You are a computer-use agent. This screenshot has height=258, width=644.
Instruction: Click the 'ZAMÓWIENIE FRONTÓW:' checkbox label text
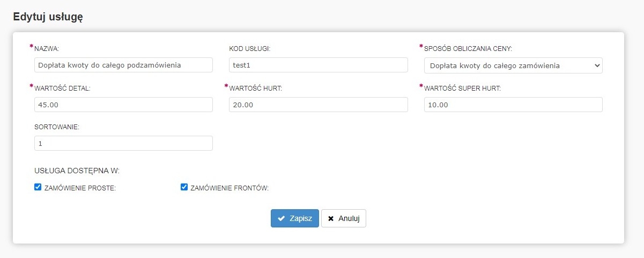point(229,188)
